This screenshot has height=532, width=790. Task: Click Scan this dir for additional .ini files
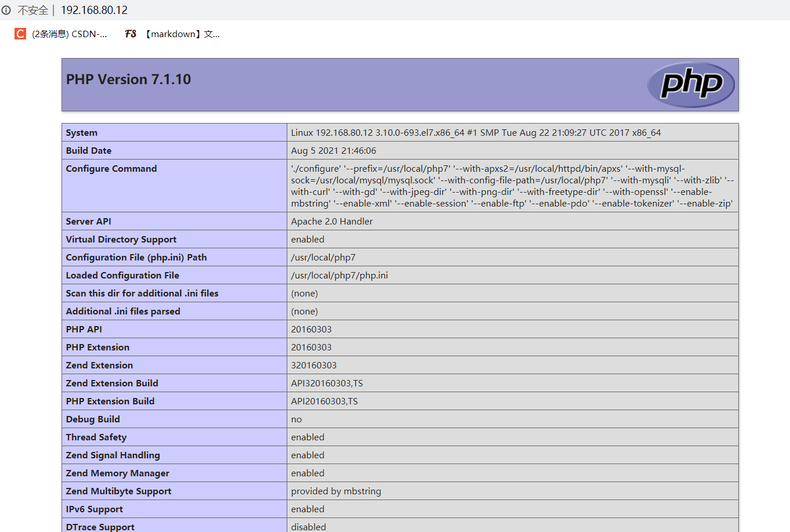[x=142, y=293]
